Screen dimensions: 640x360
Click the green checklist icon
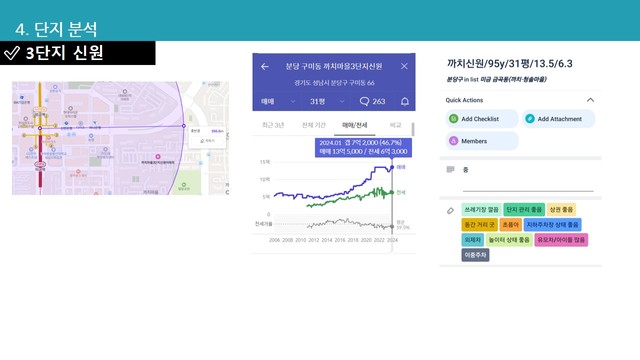[x=453, y=119]
